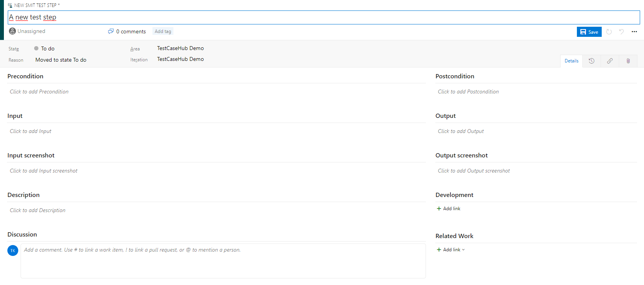Collapse the Input section header
Screen dimensions: 644x285
(x=15, y=116)
